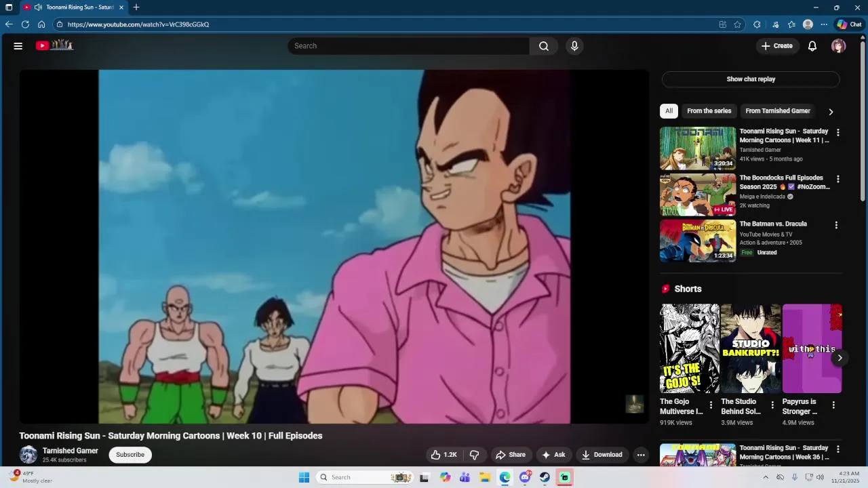
Task: Reload the page in browser
Action: click(25, 24)
